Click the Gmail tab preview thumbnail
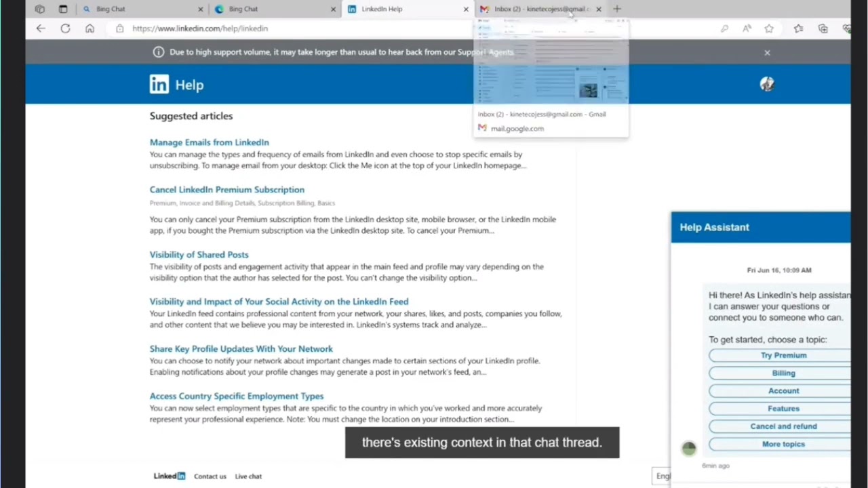This screenshot has width=868, height=488. (x=551, y=62)
